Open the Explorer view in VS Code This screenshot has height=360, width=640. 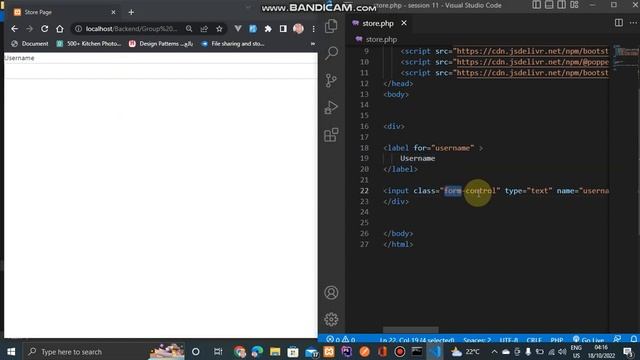coord(331,27)
